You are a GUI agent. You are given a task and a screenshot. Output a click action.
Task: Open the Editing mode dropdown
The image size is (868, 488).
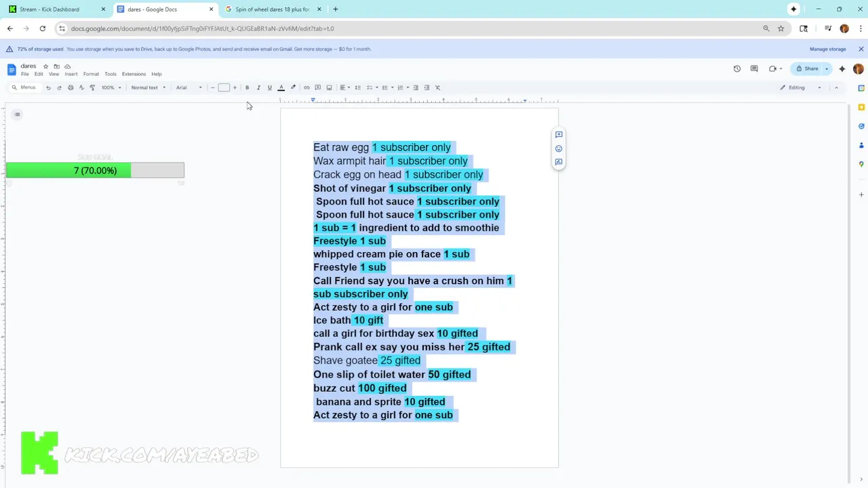tap(801, 87)
